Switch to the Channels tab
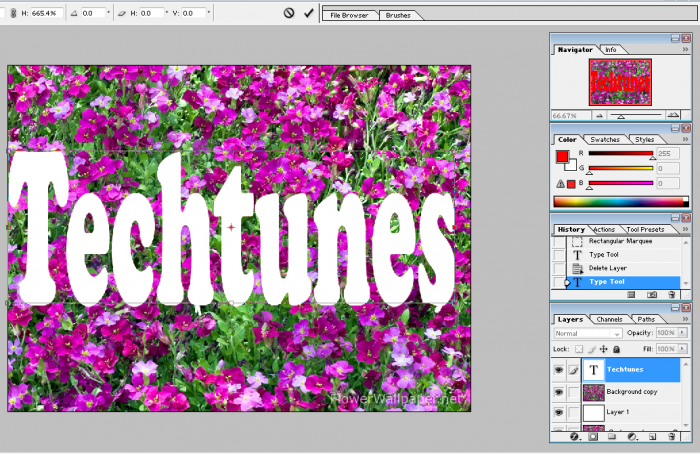The width and height of the screenshot is (700, 454). point(608,319)
